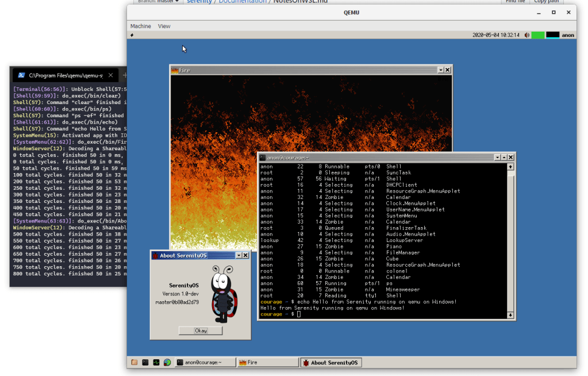Mute audio via the speaker applet
Screen dimensions: 588x376
(x=526, y=34)
